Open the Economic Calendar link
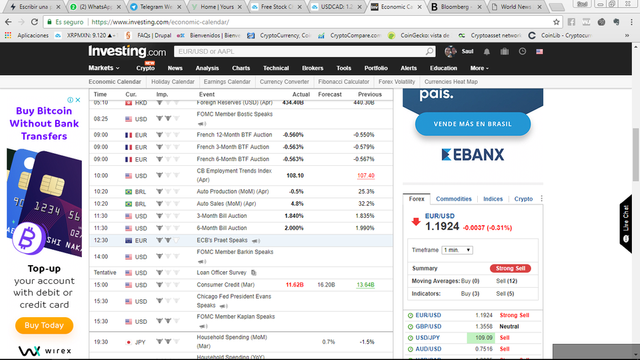The image size is (640, 360). 115,82
